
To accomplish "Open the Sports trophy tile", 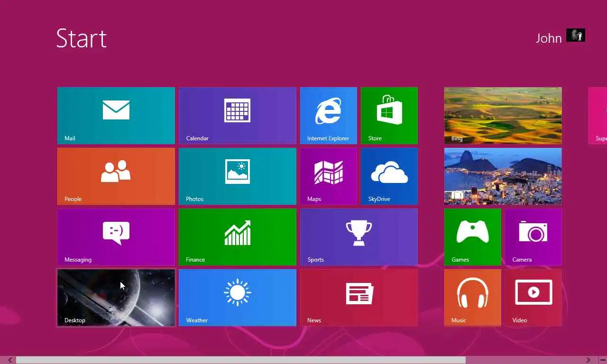I will point(359,237).
